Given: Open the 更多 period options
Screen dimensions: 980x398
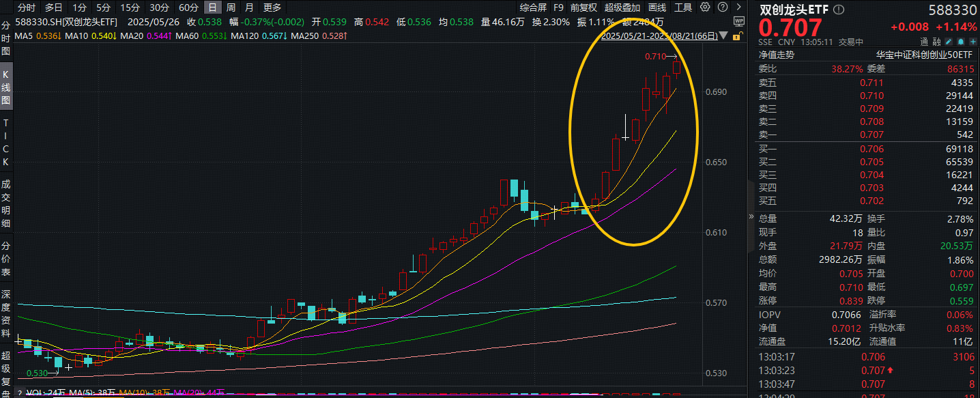Looking at the screenshot, I should click(x=272, y=8).
